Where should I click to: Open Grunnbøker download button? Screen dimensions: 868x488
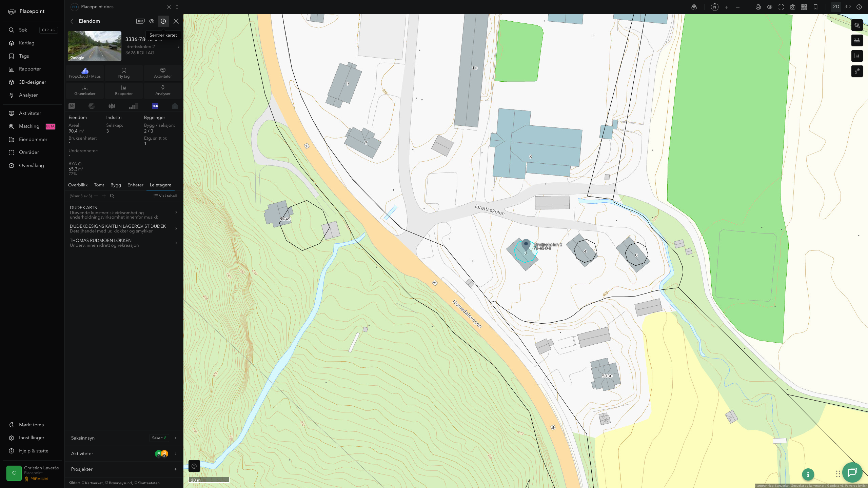85,90
